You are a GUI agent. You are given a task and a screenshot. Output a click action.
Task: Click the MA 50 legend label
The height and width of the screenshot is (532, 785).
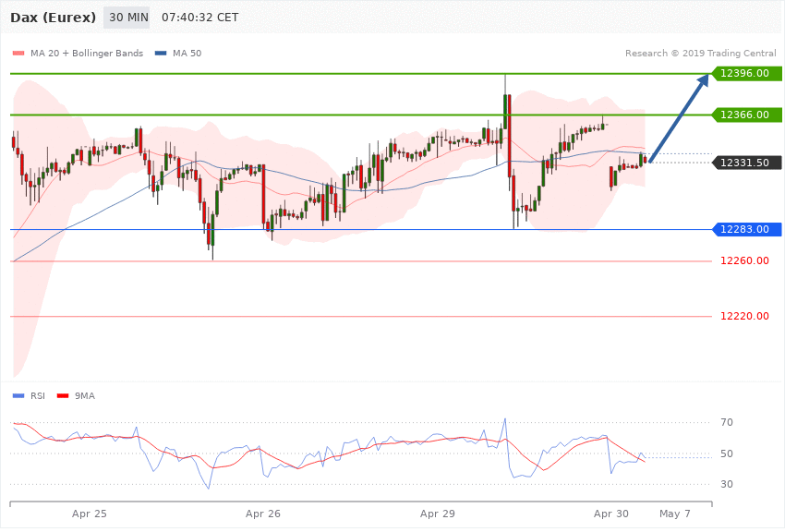(x=187, y=53)
